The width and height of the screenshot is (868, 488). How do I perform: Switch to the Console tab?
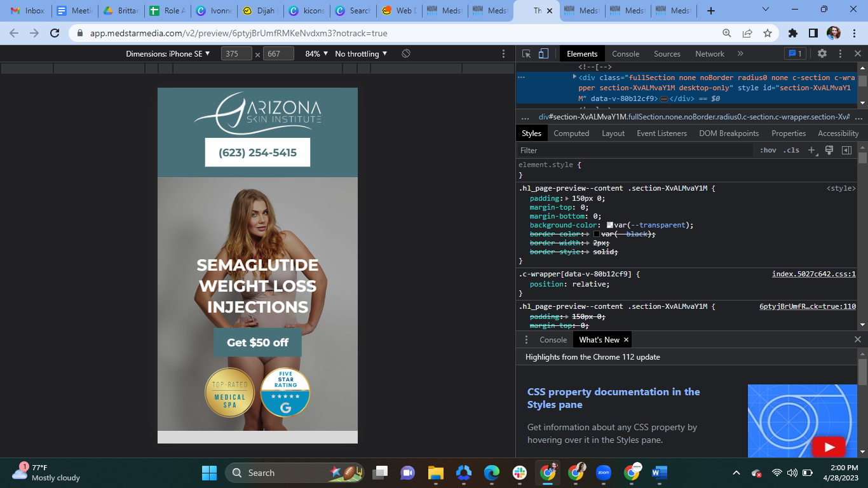coord(626,54)
